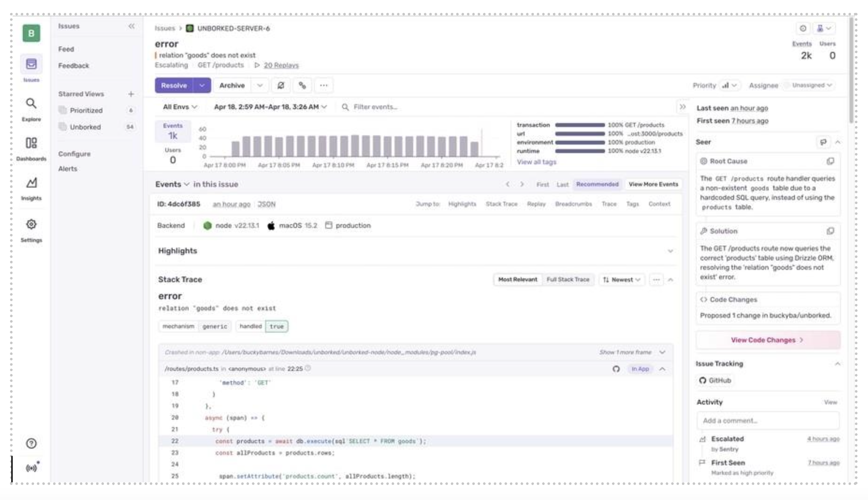The width and height of the screenshot is (868, 500).
Task: Click the Filter events search field
Action: click(x=375, y=107)
